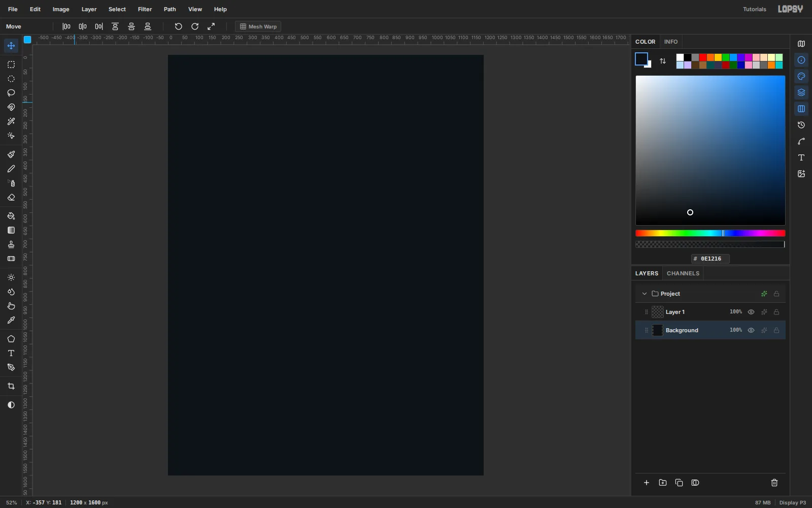812x508 pixels.
Task: Click the Undo arrow in options bar
Action: point(178,26)
